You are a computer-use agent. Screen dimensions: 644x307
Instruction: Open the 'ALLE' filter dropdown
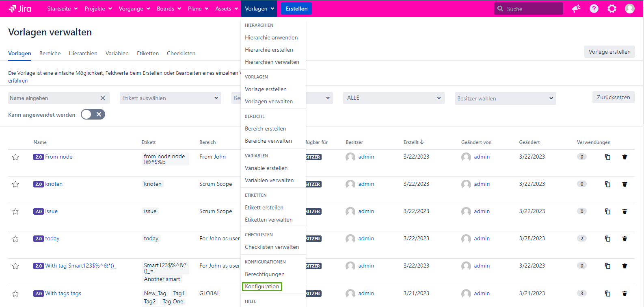[393, 98]
